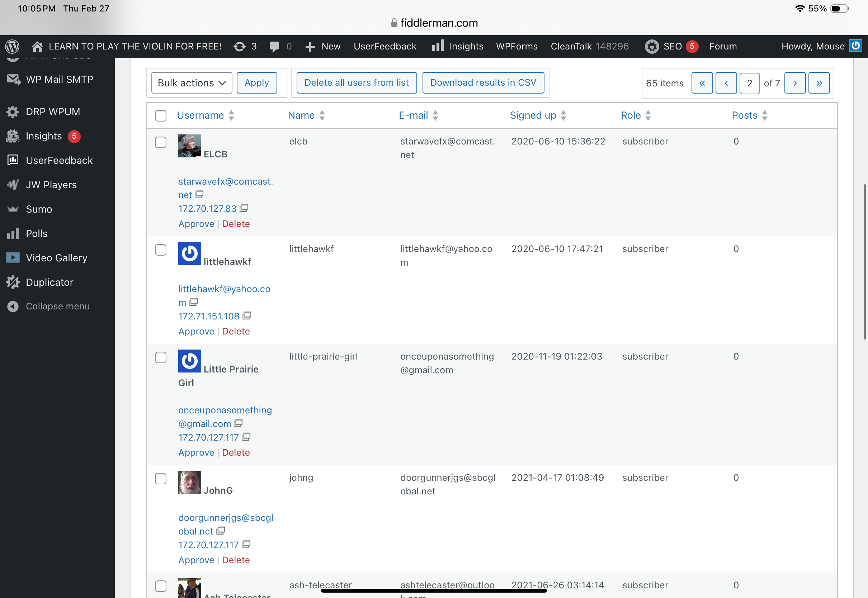
Task: Delete the Little Prairie Girl user
Action: tap(236, 452)
